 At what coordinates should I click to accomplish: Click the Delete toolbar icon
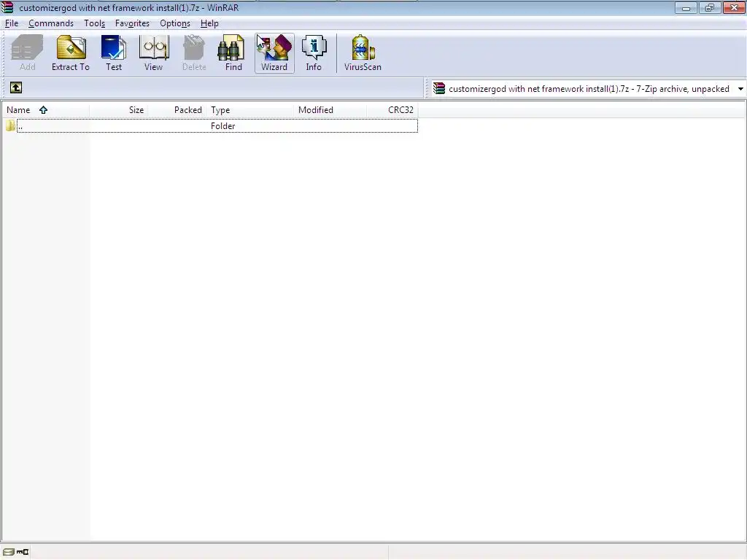coord(194,52)
